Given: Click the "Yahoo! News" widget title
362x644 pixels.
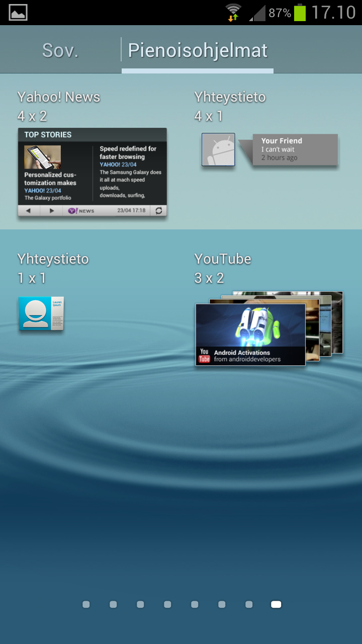Looking at the screenshot, I should 59,97.
